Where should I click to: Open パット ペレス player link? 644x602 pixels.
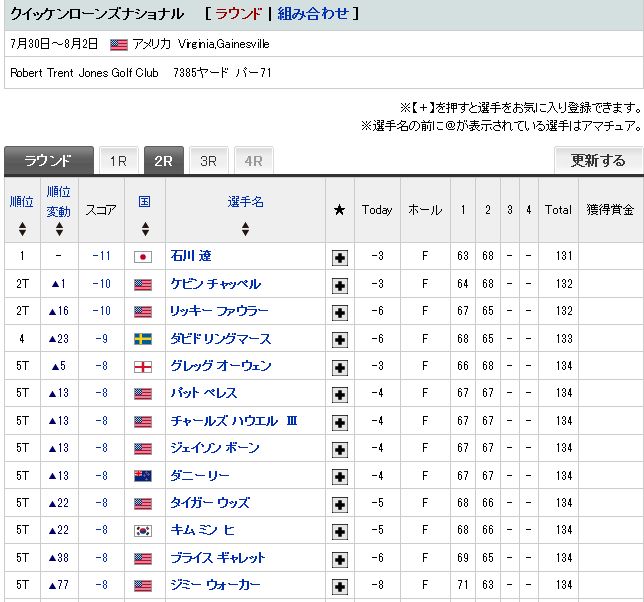(204, 393)
